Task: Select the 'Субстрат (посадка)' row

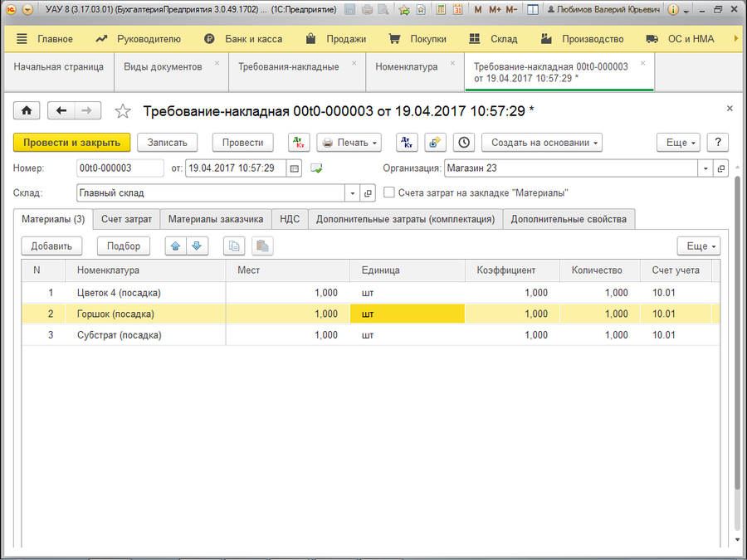Action: tap(119, 335)
